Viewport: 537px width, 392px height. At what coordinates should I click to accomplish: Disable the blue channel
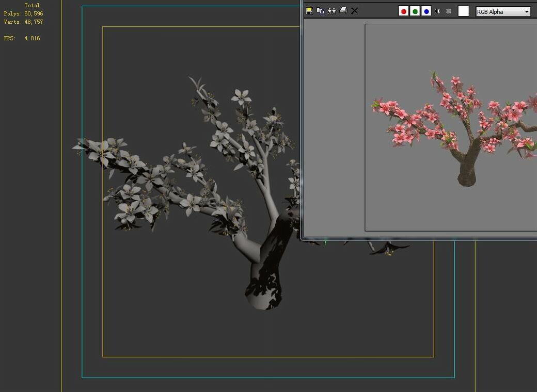coord(426,10)
